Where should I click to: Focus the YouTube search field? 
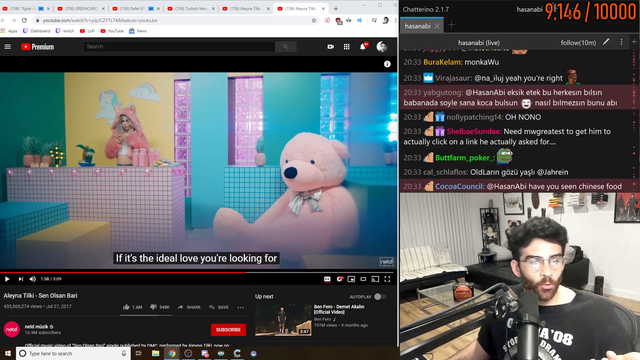tap(180, 47)
